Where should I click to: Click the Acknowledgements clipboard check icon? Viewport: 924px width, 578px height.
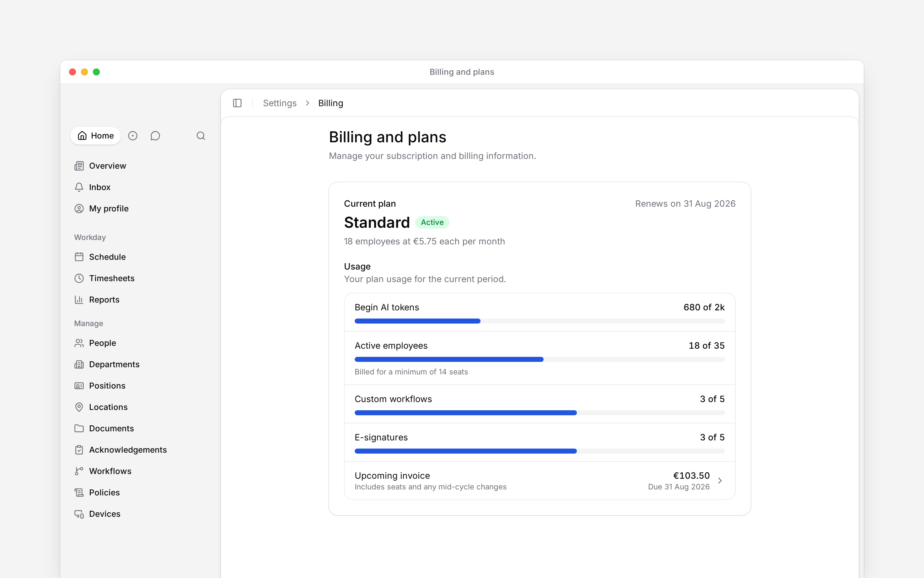tap(79, 450)
